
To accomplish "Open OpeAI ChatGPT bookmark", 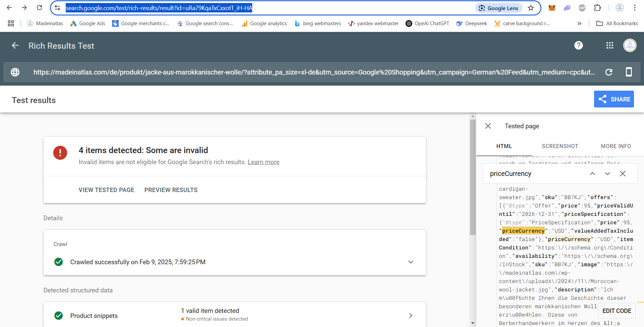I will click(427, 24).
